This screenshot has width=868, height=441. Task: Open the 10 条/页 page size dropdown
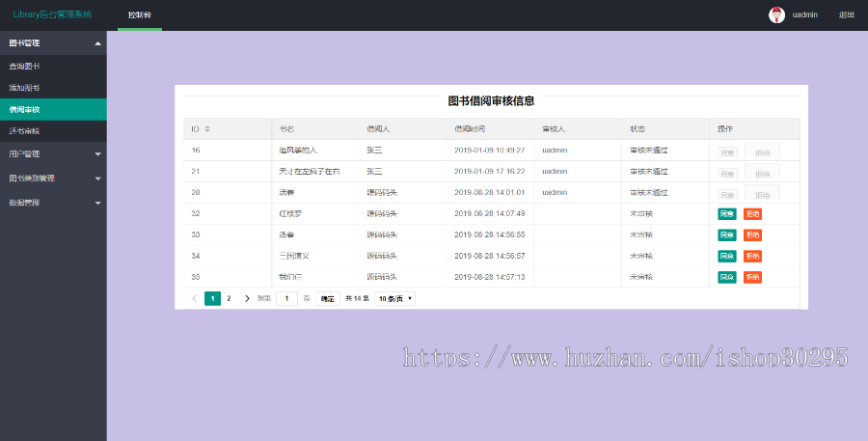(394, 298)
